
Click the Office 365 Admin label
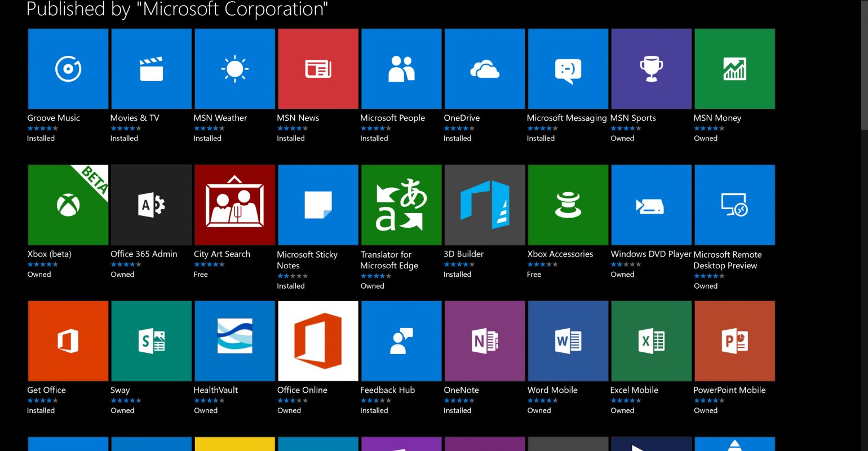(144, 254)
